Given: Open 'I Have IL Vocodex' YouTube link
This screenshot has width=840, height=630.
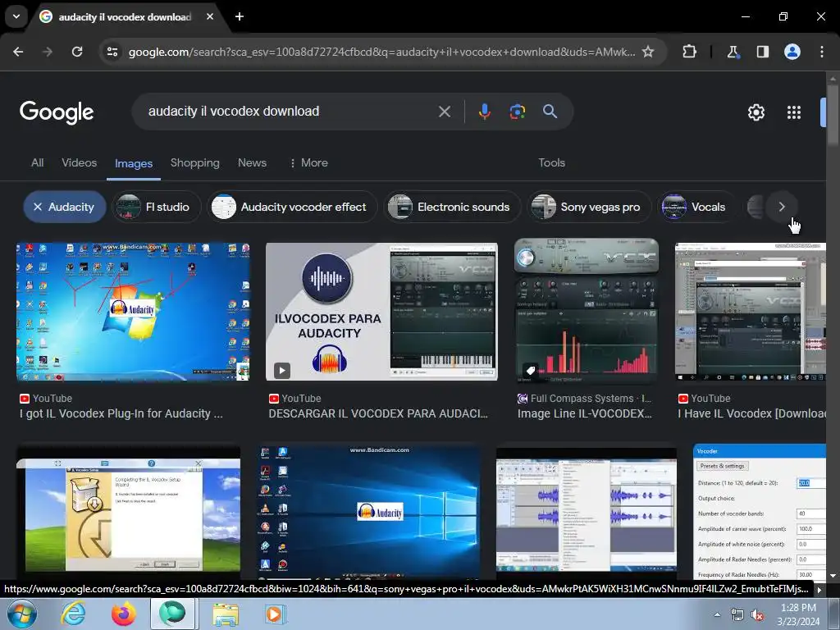Looking at the screenshot, I should click(751, 413).
